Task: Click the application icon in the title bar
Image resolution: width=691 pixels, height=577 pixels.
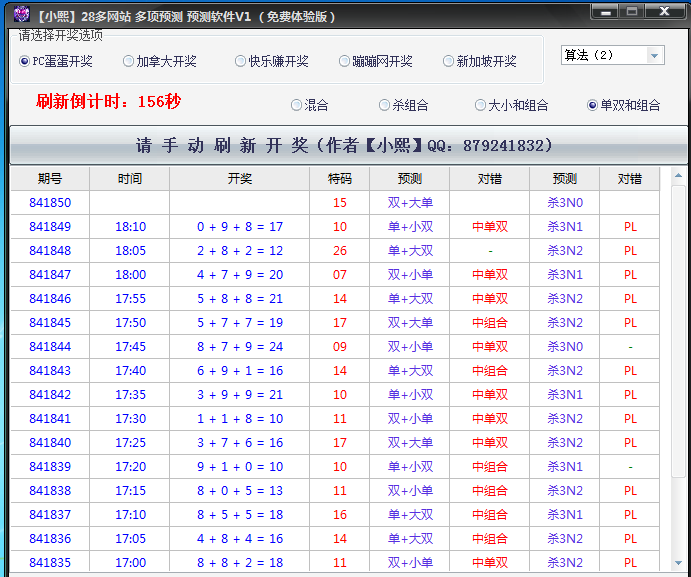Action: point(21,15)
